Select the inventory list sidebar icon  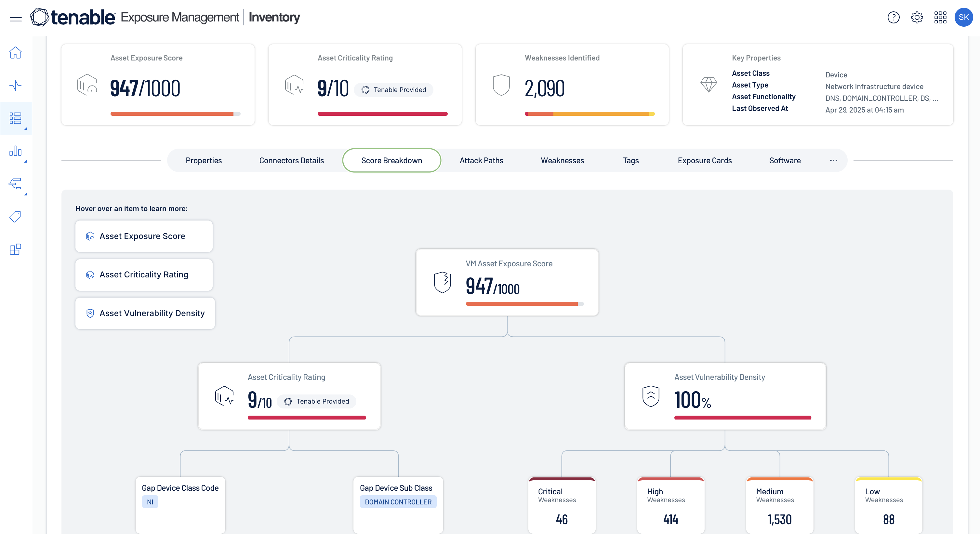(16, 118)
